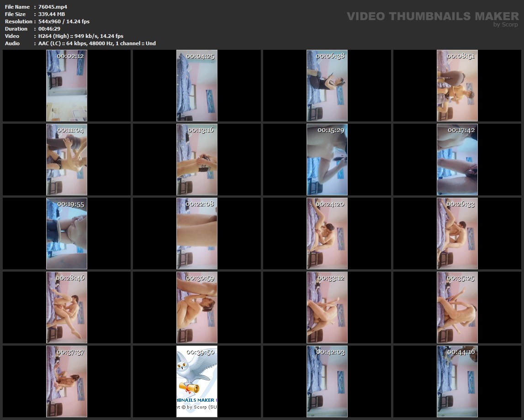Open the thumbnail at 00:42:03
The width and height of the screenshot is (524, 420).
pyautogui.click(x=327, y=381)
